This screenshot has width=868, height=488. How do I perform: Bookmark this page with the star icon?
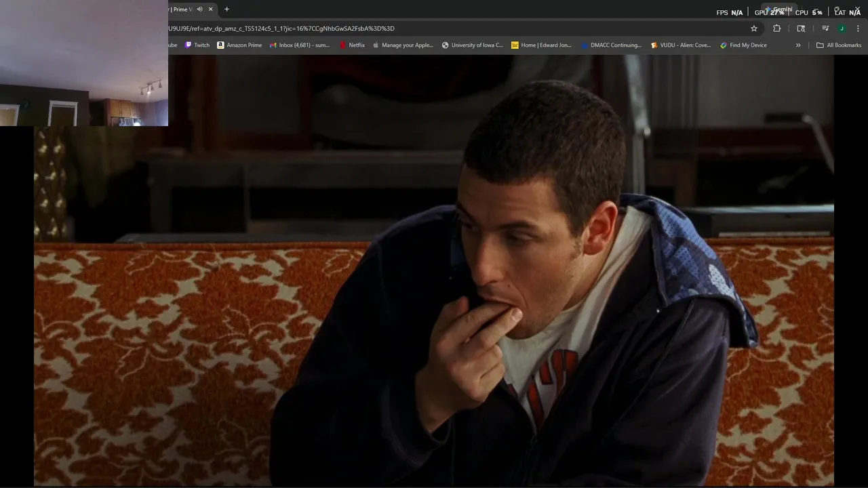753,28
